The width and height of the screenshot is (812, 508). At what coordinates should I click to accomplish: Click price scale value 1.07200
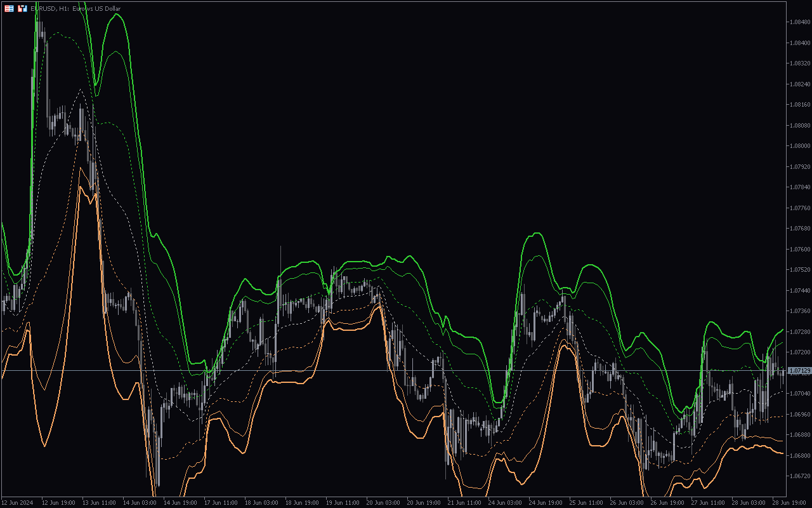coord(799,352)
